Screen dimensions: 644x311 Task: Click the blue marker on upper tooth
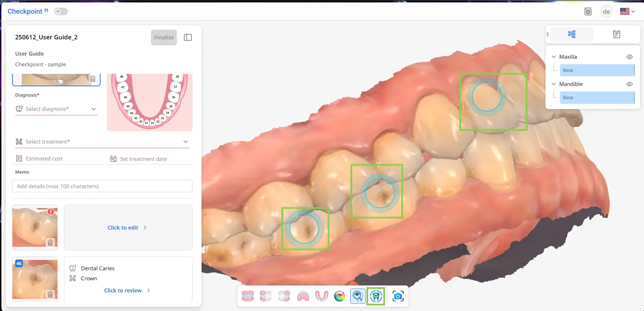(x=486, y=97)
